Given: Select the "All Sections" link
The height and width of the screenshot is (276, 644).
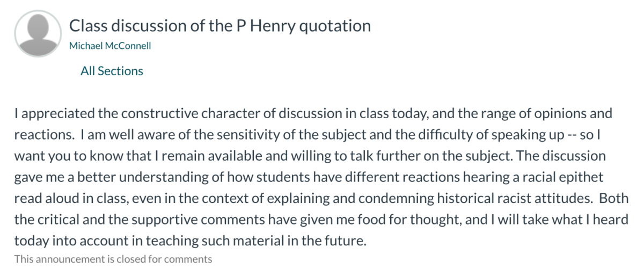Looking at the screenshot, I should pos(112,71).
